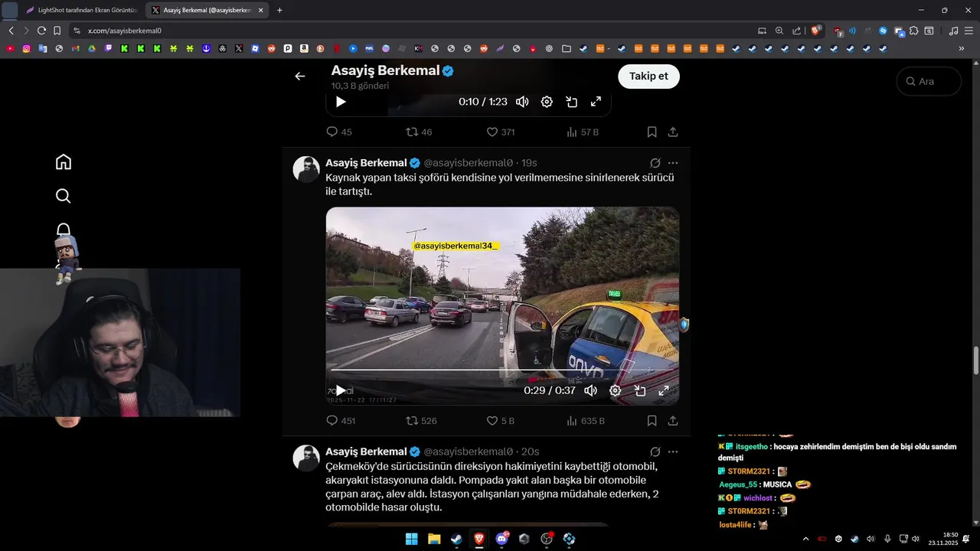Toggle picture-in-picture on the taxi video
Viewport: 980px width, 551px height.
click(x=640, y=390)
